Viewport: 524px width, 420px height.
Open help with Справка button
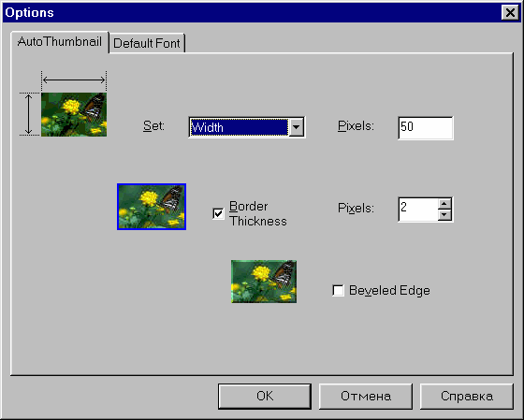pos(467,396)
